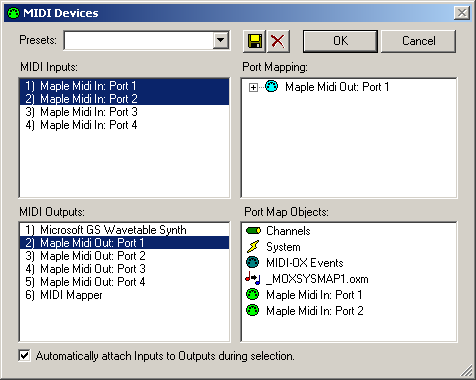Click green icon beside Maple Midi In: Port 2 object

point(253,310)
